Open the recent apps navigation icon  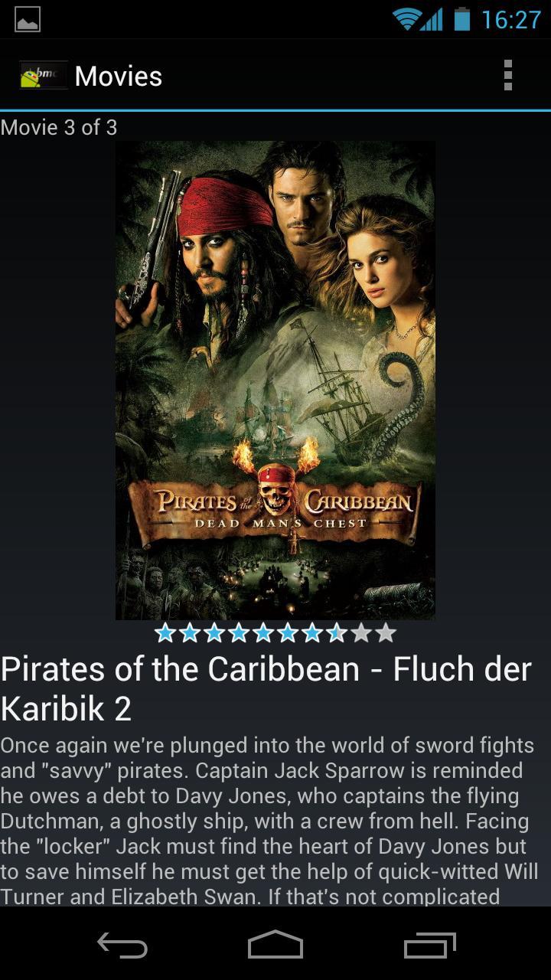coord(429,946)
